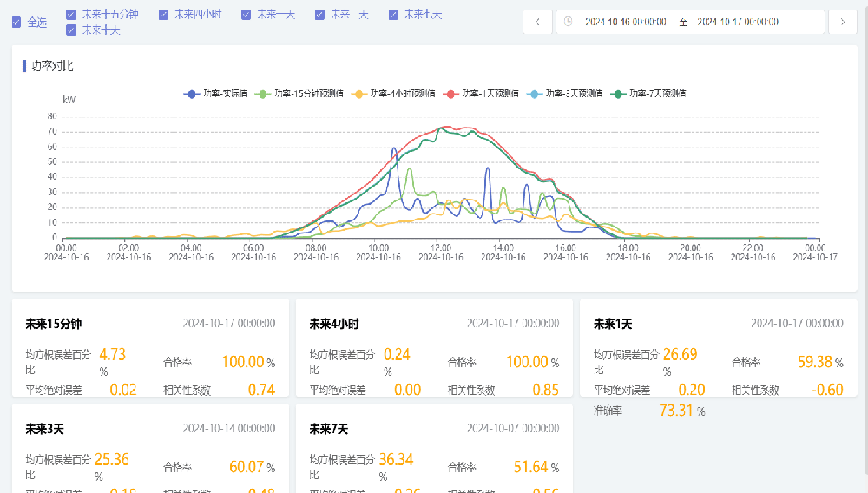Viewport: 868px width, 493px height.
Task: Toggle the 未来十五分钟 checkbox
Action: [x=71, y=14]
